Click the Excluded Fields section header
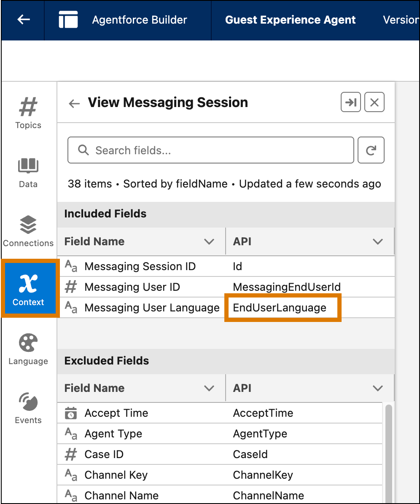 click(226, 361)
